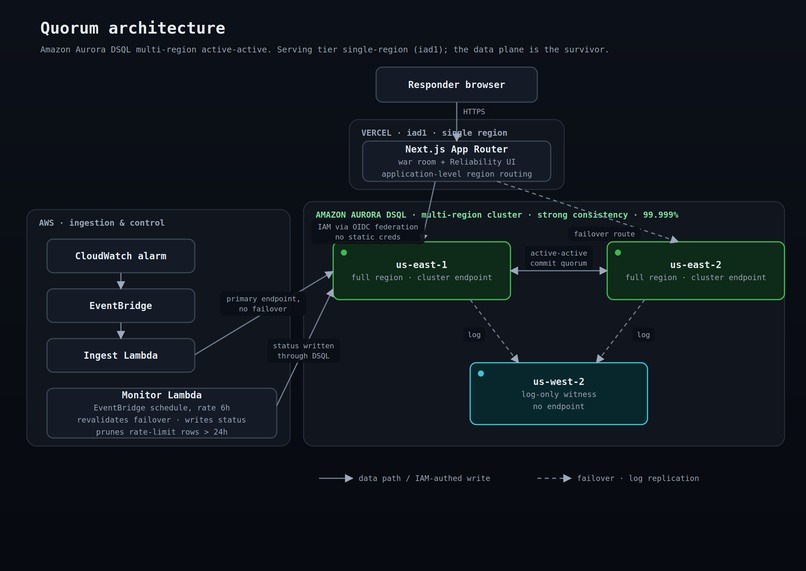Click the dashed arrow legend icon
The width and height of the screenshot is (806, 571).
coord(554,478)
